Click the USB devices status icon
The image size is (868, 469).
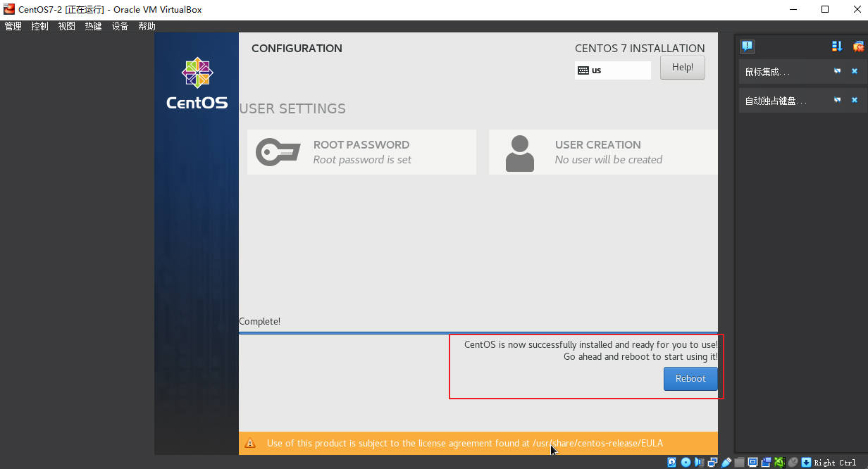click(x=726, y=462)
